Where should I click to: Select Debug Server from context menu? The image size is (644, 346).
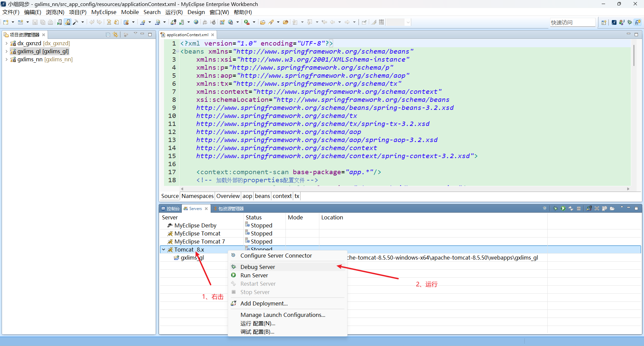tap(287, 267)
